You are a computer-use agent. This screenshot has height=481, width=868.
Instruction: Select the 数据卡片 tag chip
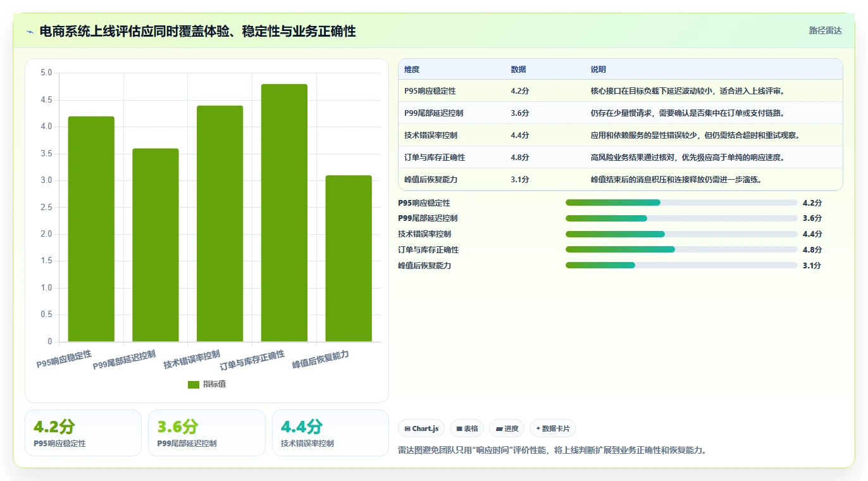pos(553,428)
